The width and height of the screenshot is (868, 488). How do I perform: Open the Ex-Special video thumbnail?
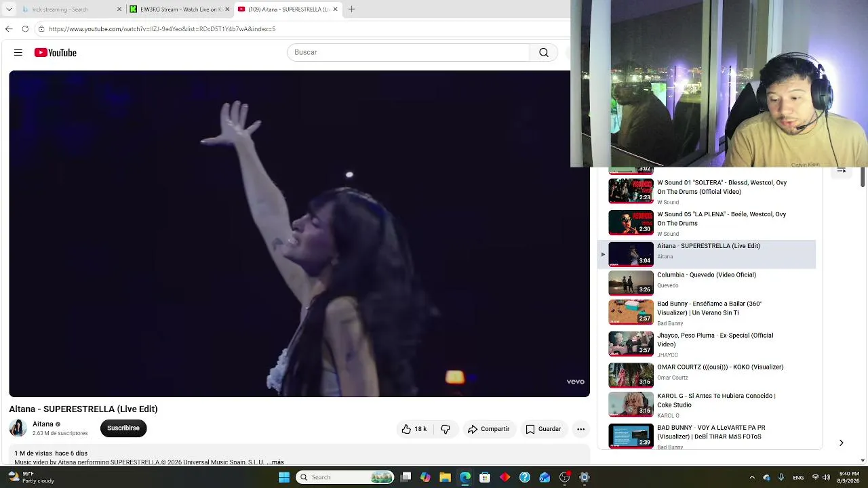[x=631, y=344]
